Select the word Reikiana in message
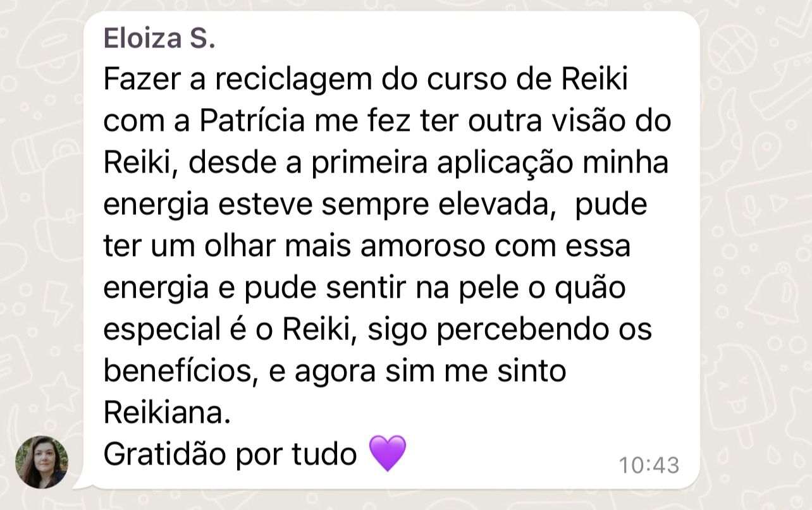This screenshot has height=510, width=812. click(x=163, y=413)
